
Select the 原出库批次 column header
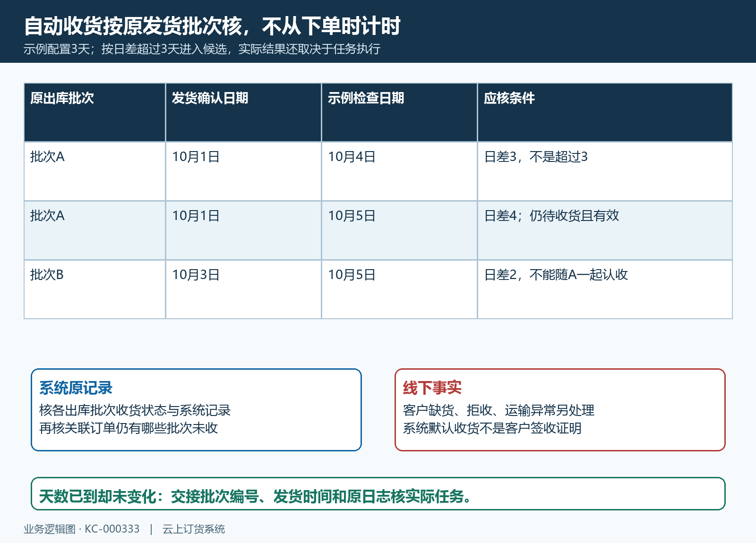coord(94,112)
